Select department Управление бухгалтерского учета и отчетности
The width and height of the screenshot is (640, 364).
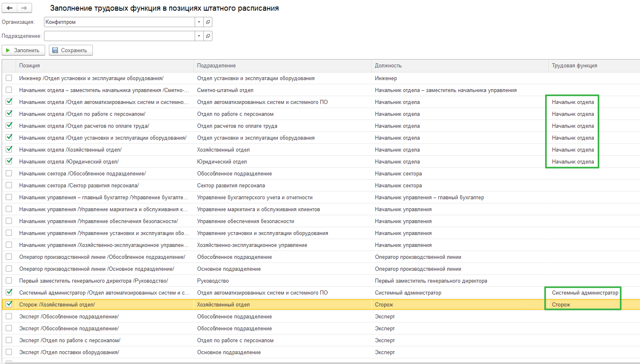coord(255,198)
